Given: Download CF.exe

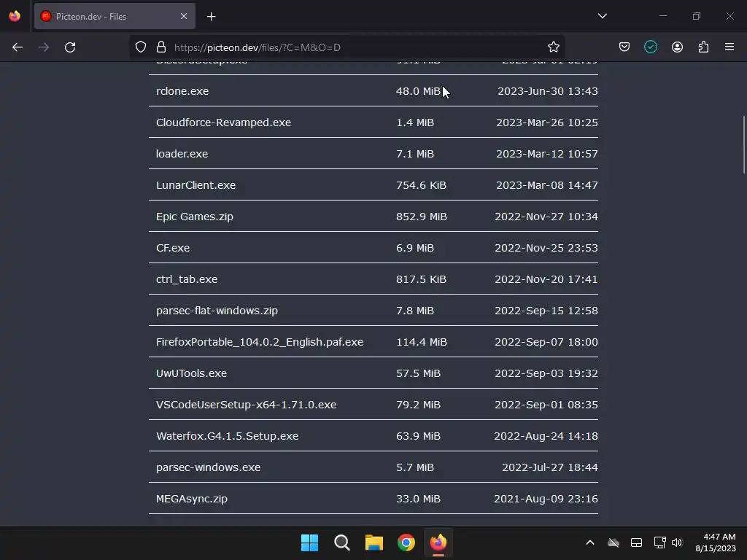Looking at the screenshot, I should click(172, 248).
